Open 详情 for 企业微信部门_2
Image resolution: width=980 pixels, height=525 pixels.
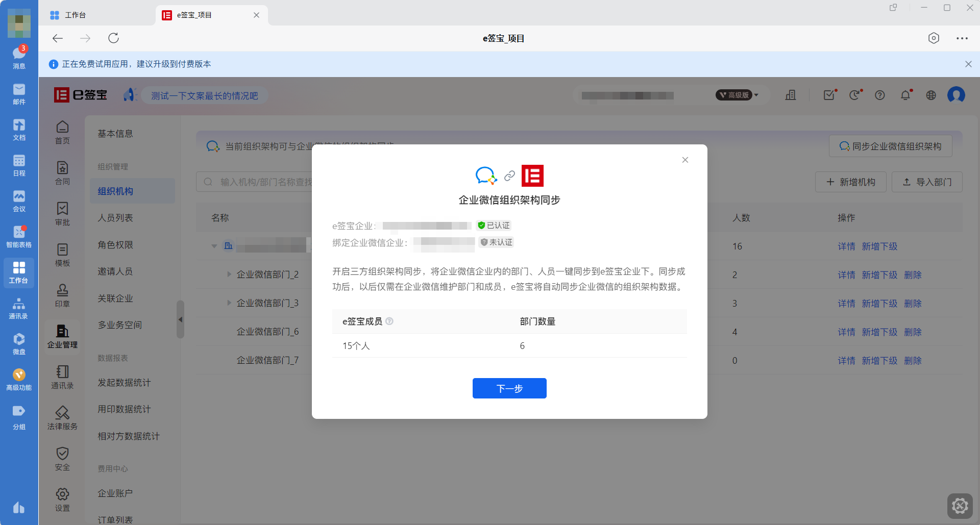[846, 275]
